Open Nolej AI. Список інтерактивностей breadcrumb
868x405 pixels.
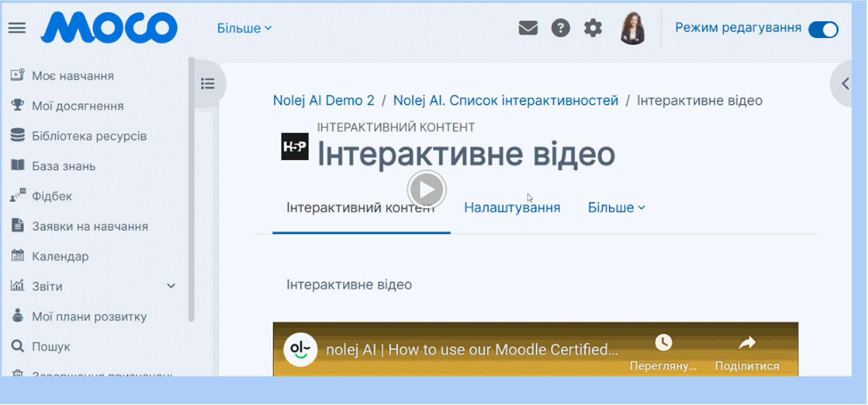(x=505, y=101)
